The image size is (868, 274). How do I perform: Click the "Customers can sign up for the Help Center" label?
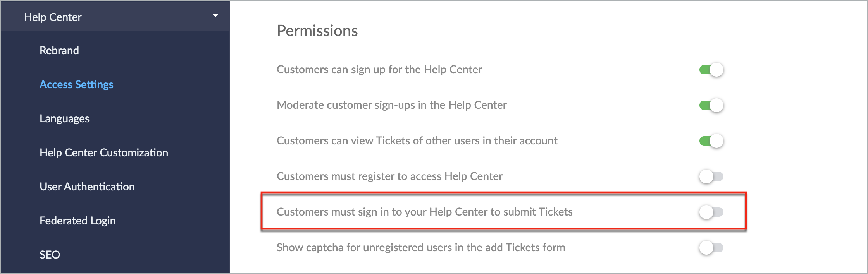(379, 70)
